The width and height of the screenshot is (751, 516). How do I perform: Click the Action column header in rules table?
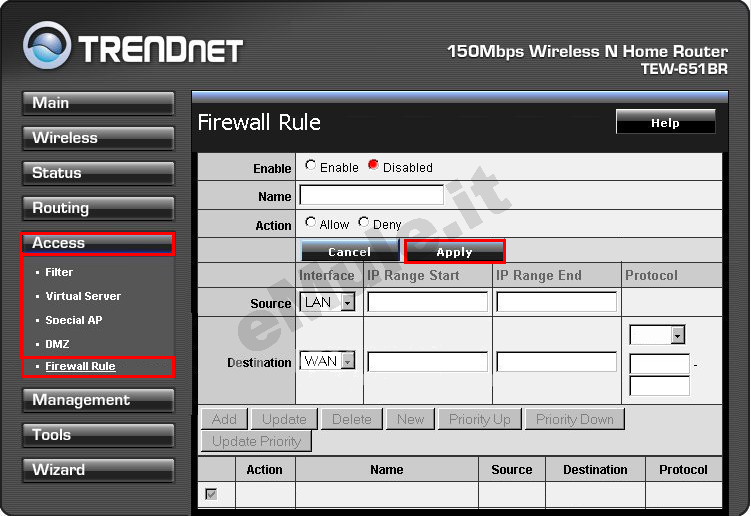(265, 470)
